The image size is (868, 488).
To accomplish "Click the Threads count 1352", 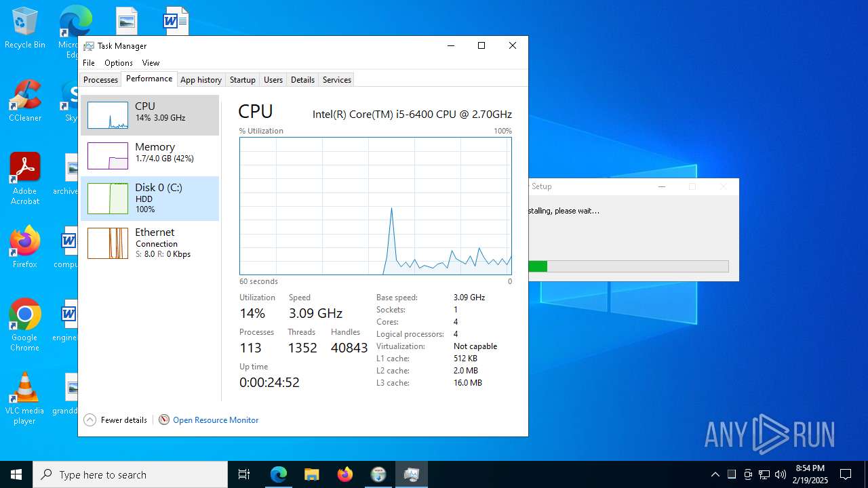I will [302, 348].
